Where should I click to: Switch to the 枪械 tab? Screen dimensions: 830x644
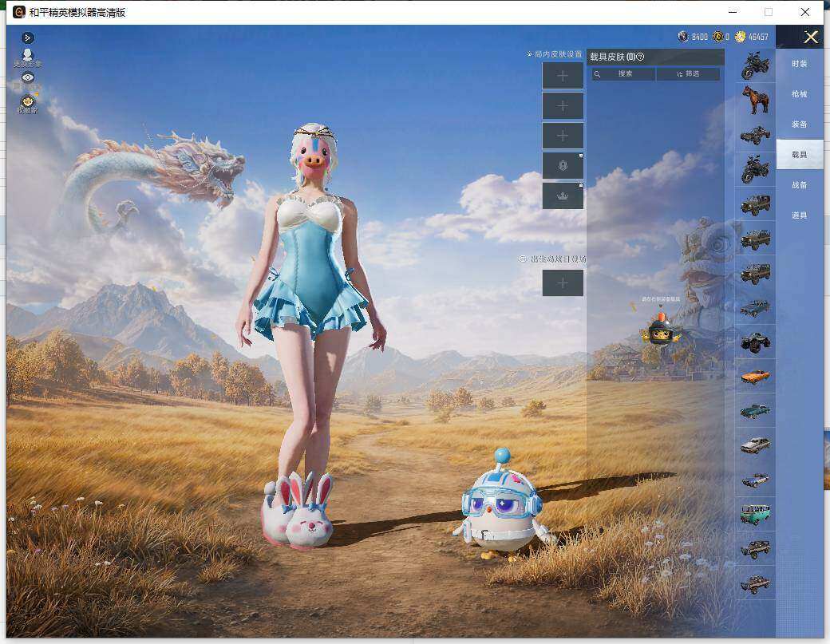tap(800, 93)
